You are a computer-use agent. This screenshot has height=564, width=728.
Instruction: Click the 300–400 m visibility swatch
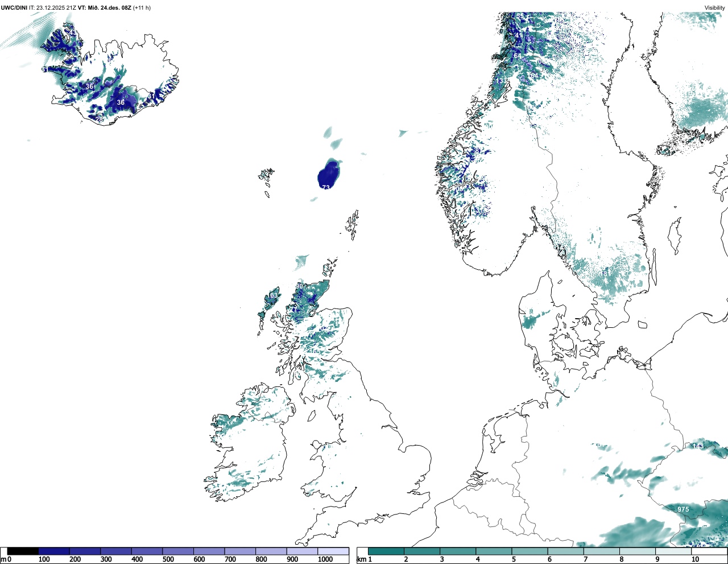coord(116,551)
